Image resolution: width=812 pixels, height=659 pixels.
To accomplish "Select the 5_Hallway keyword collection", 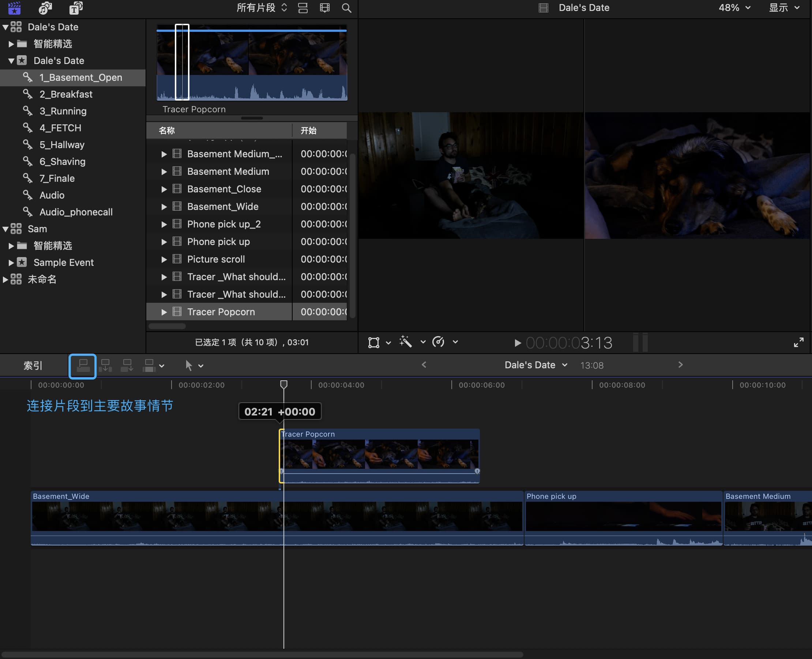I will click(x=73, y=144).
